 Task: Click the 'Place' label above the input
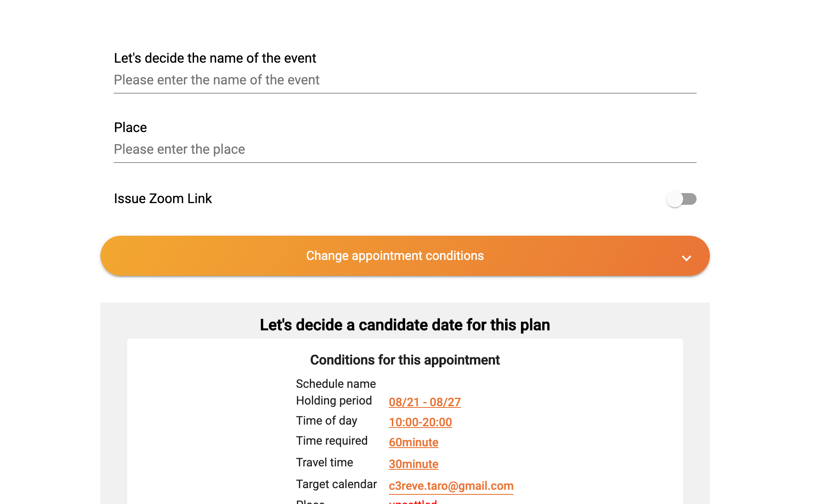point(130,127)
